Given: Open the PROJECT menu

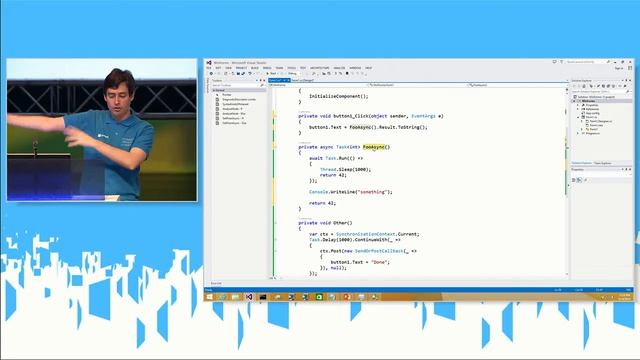Looking at the screenshot, I should point(241,68).
